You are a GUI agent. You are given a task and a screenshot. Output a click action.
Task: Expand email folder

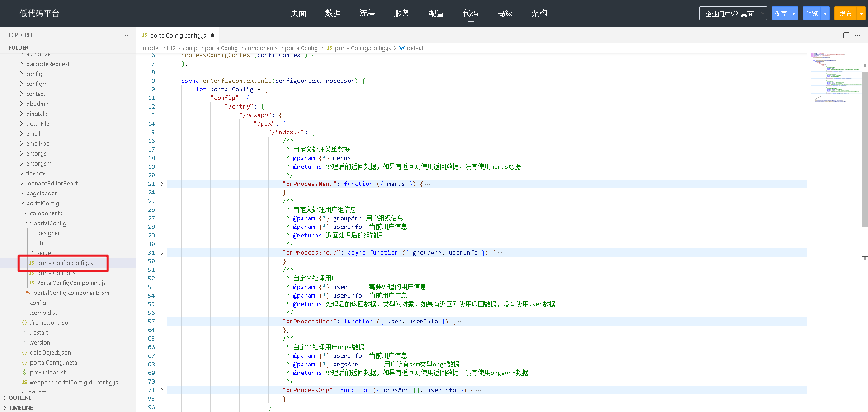(x=33, y=134)
